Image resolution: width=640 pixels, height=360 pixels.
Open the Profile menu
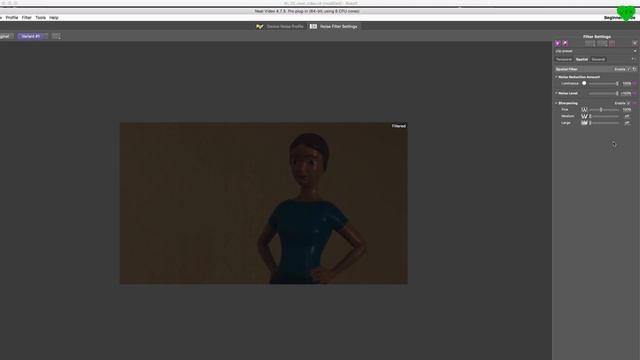12,18
